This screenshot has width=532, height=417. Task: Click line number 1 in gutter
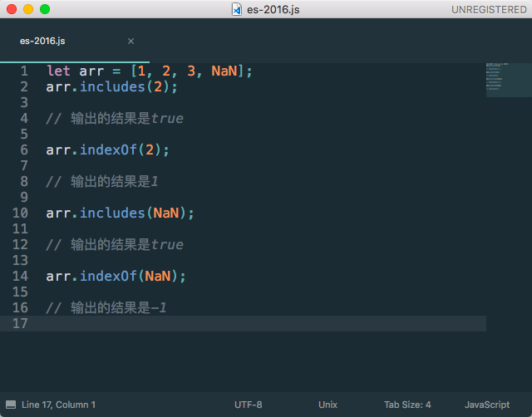(x=24, y=71)
